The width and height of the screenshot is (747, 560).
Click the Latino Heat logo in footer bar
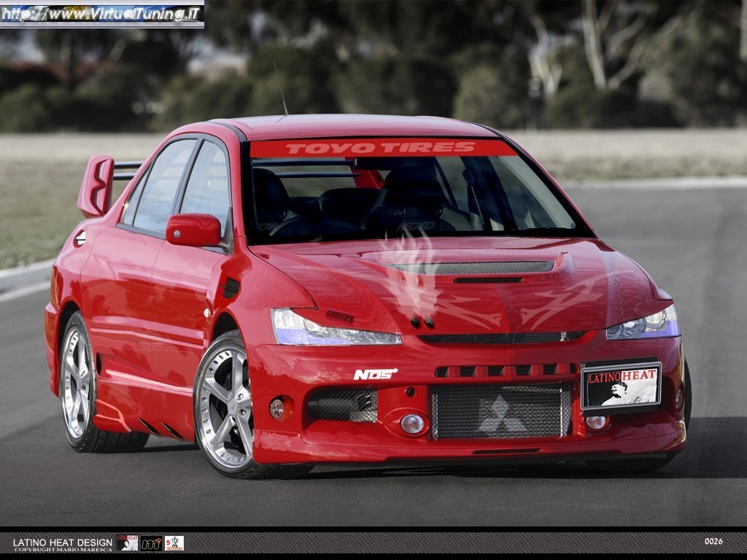pyautogui.click(x=128, y=542)
